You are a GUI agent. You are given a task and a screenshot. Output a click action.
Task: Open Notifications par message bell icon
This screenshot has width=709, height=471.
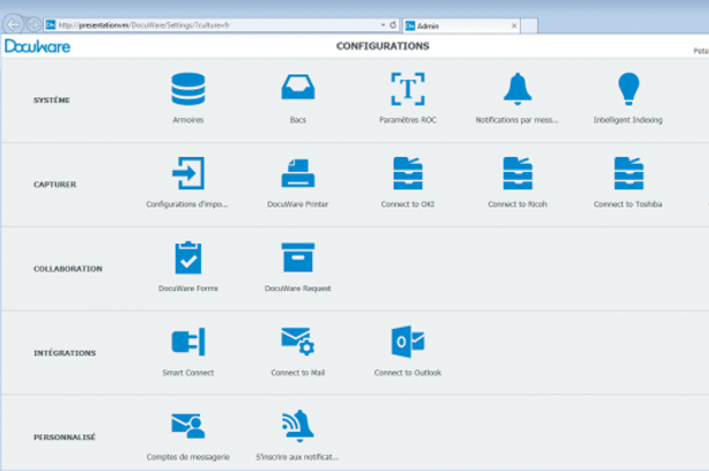pos(518,89)
